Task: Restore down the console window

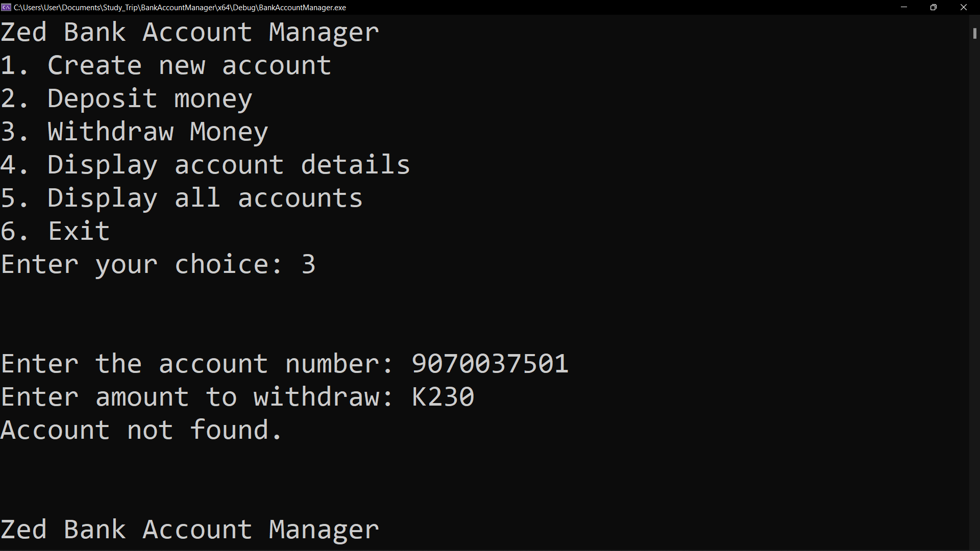Action: [934, 7]
